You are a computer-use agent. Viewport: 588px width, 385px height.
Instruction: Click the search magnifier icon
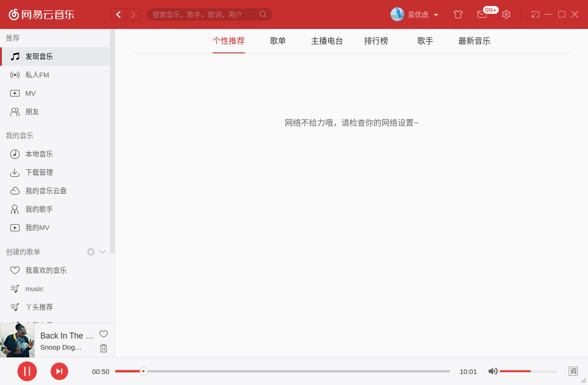click(x=263, y=14)
